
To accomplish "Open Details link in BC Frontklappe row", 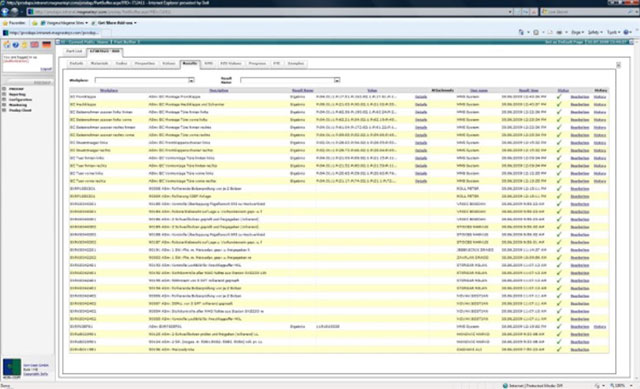I will point(421,97).
